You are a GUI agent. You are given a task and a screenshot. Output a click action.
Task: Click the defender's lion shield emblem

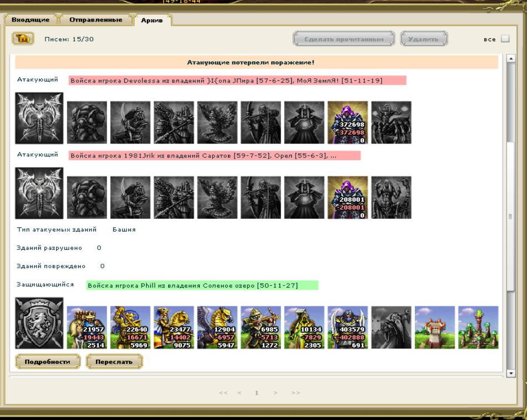(x=39, y=323)
